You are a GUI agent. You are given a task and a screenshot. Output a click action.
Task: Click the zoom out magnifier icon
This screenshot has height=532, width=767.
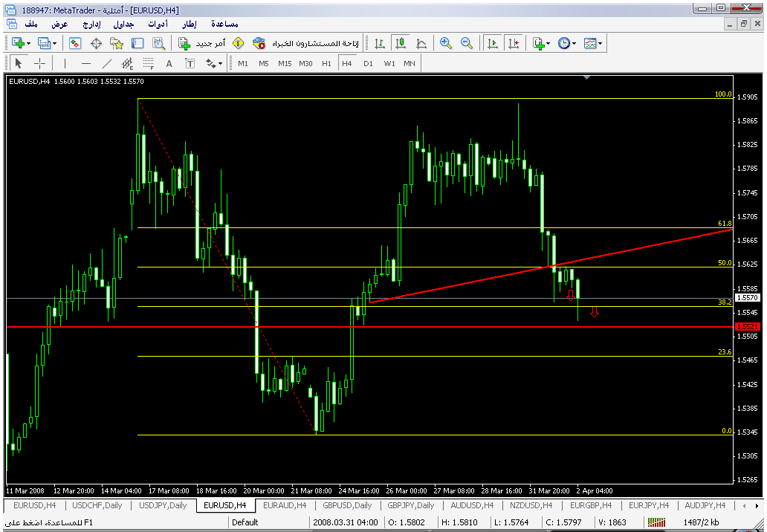[467, 44]
